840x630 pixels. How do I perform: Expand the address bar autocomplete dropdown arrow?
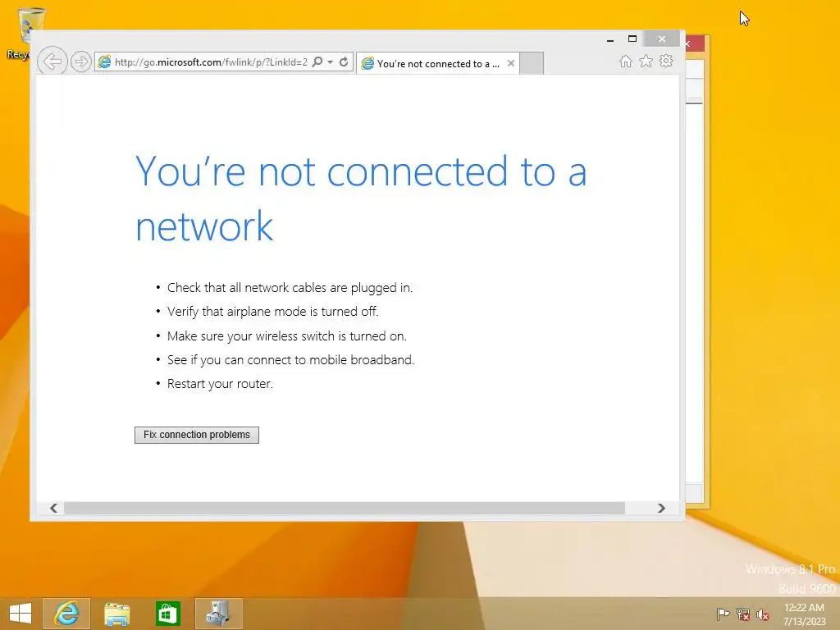[x=330, y=62]
